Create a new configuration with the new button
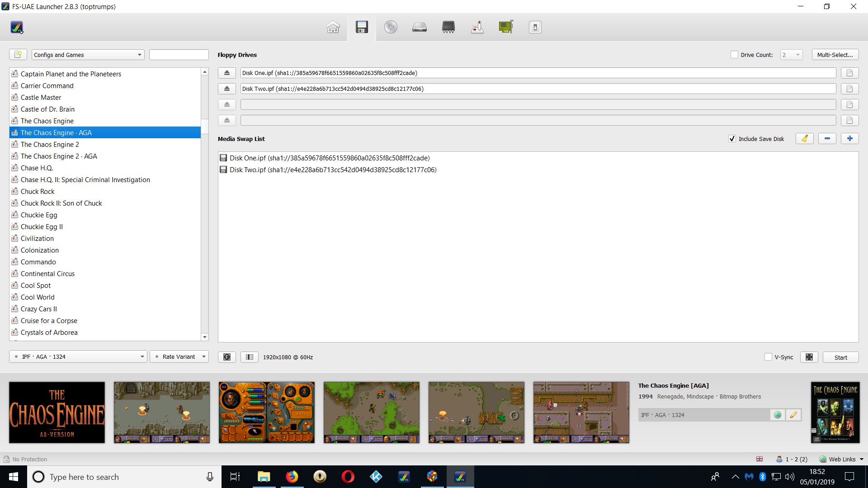 18,55
